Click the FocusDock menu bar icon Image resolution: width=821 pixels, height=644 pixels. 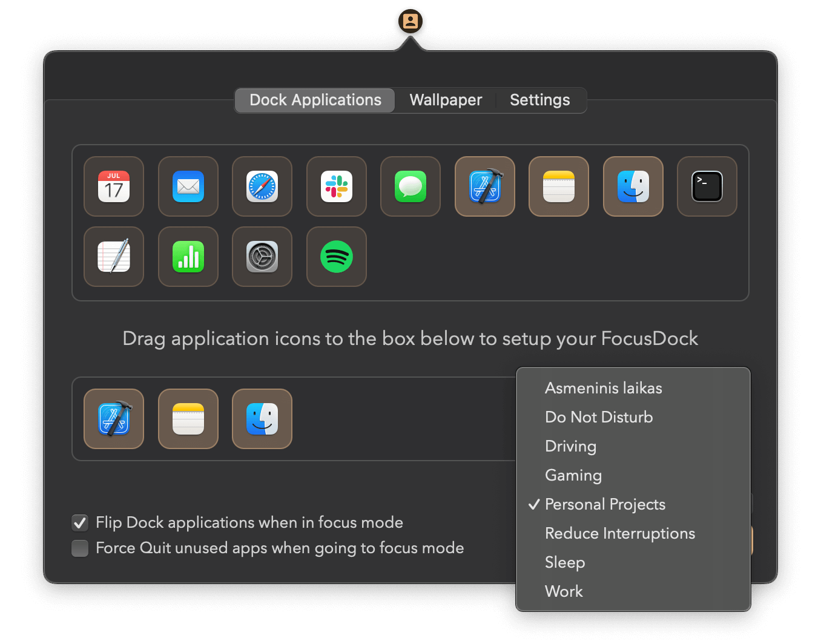point(410,21)
